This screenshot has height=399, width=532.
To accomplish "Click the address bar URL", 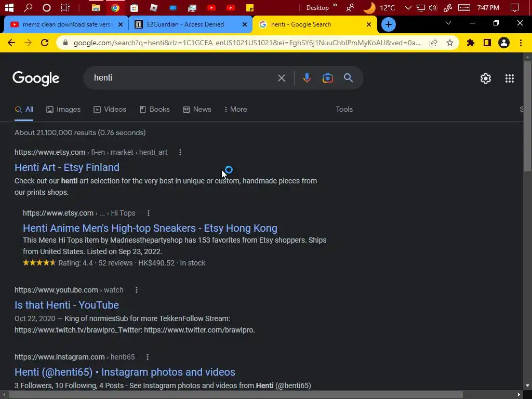I will click(x=247, y=43).
